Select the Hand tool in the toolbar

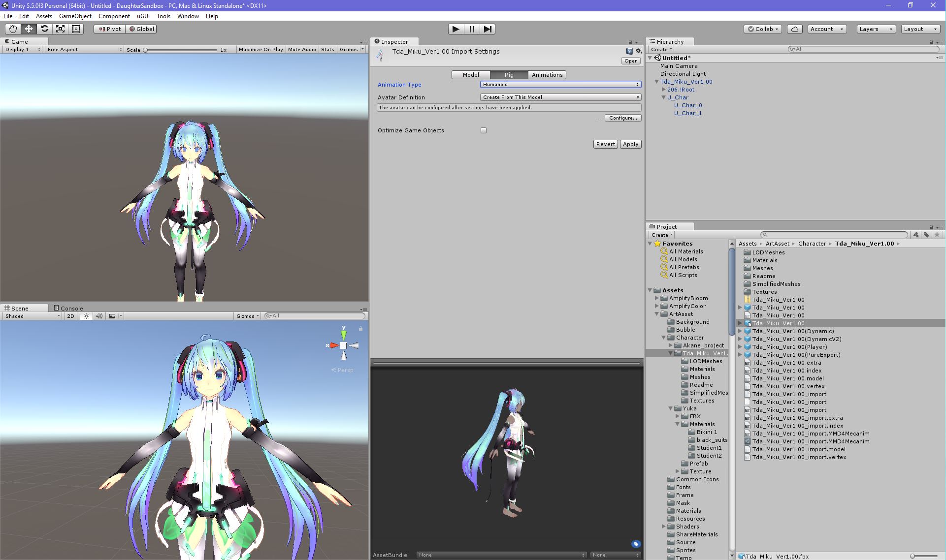coord(12,29)
